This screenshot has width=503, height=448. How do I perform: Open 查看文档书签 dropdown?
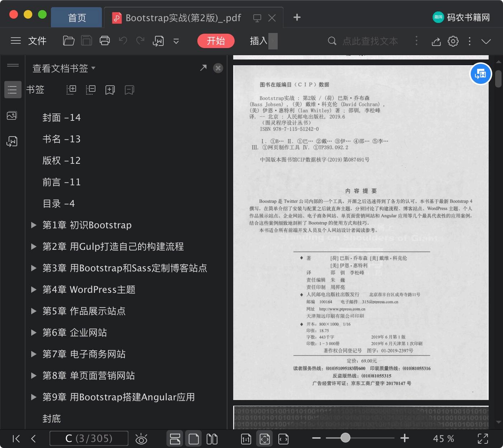64,68
